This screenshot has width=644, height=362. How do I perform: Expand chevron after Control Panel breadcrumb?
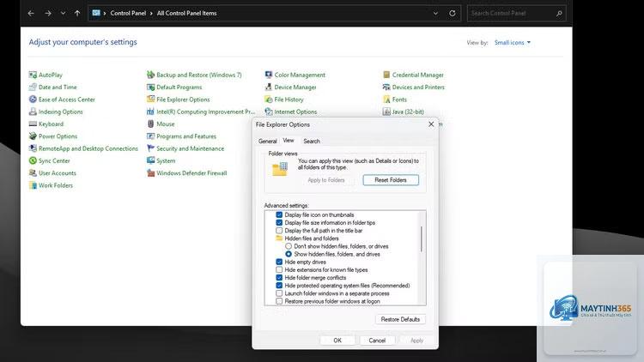[x=151, y=13]
